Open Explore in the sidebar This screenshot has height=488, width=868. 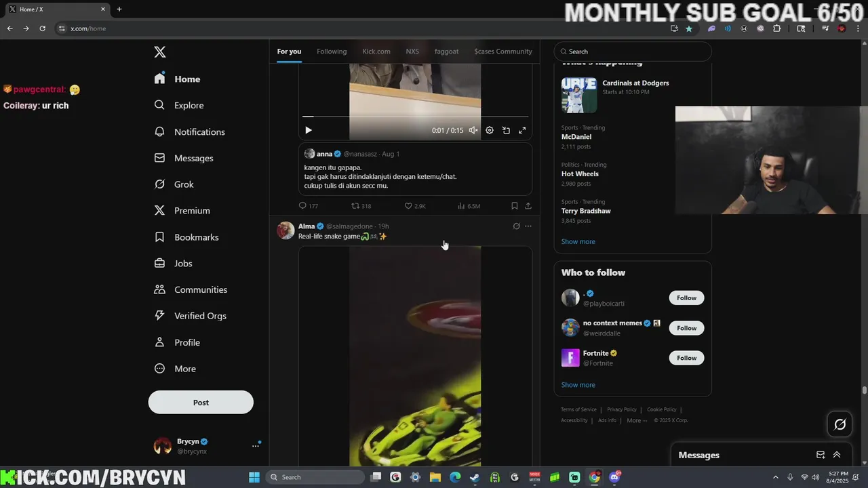pos(179,105)
